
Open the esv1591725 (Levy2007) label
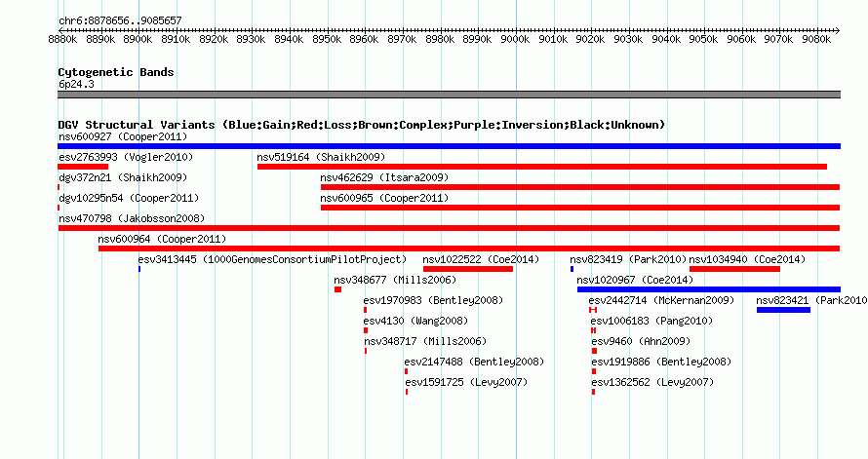466,382
